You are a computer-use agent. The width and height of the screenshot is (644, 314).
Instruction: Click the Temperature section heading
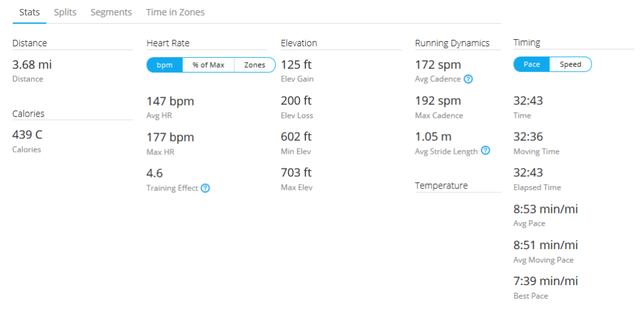[x=441, y=186]
